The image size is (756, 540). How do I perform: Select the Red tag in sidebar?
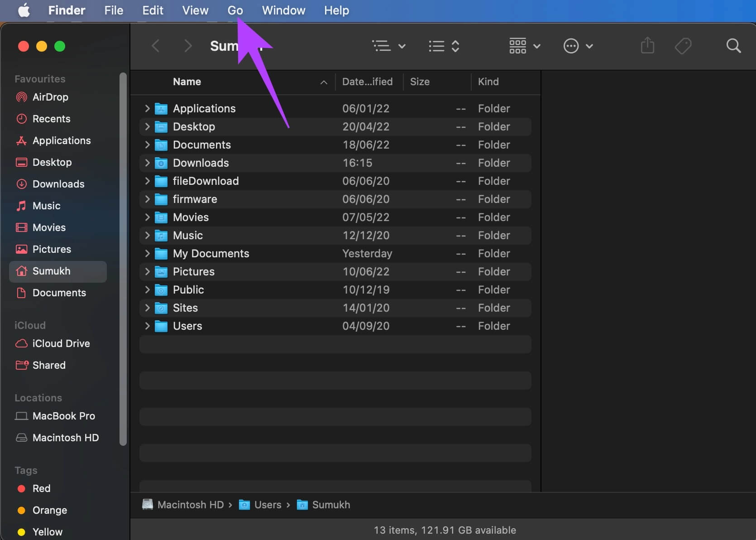pyautogui.click(x=41, y=488)
